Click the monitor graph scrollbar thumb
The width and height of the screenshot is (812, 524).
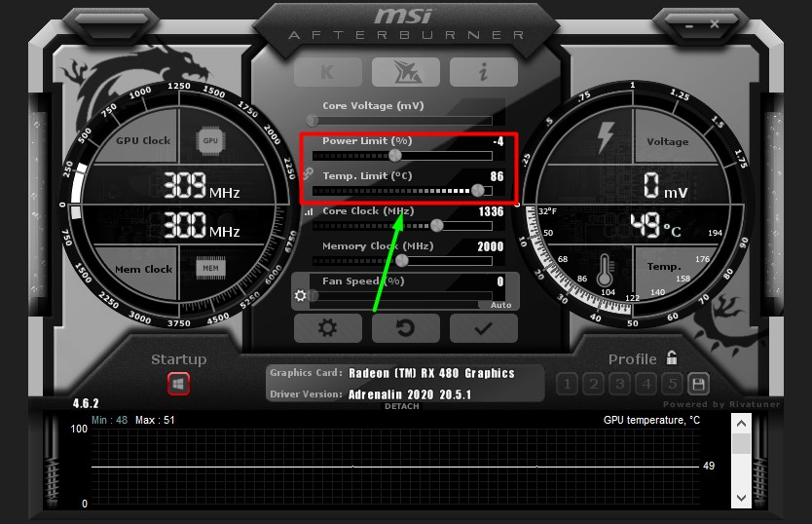coord(741,444)
